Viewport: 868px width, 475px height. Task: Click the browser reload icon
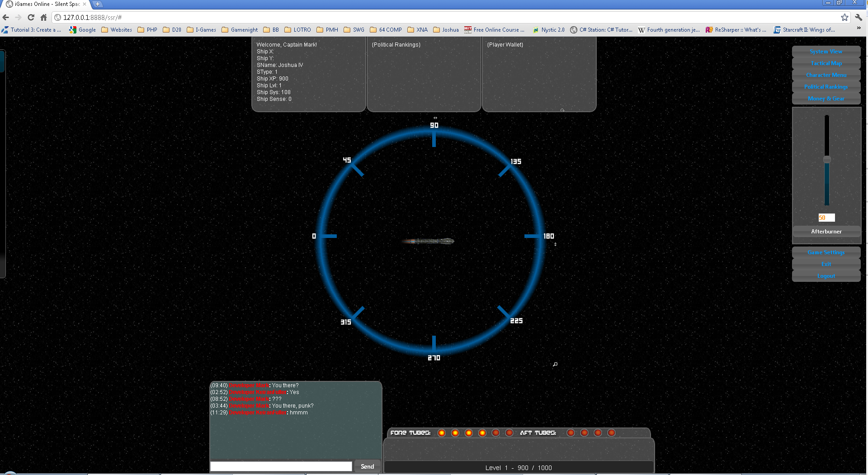point(31,18)
